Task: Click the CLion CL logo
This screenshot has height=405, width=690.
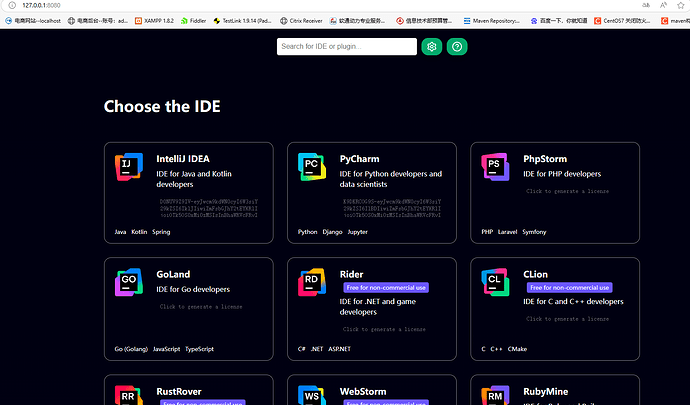Action: (x=495, y=282)
